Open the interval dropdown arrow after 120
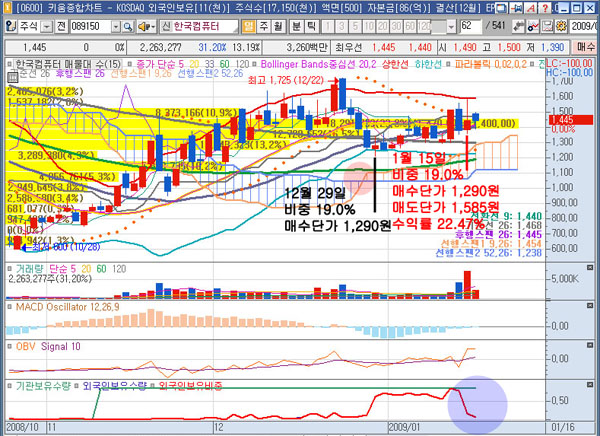Image resolution: width=600 pixels, height=436 pixels. pyautogui.click(x=452, y=27)
